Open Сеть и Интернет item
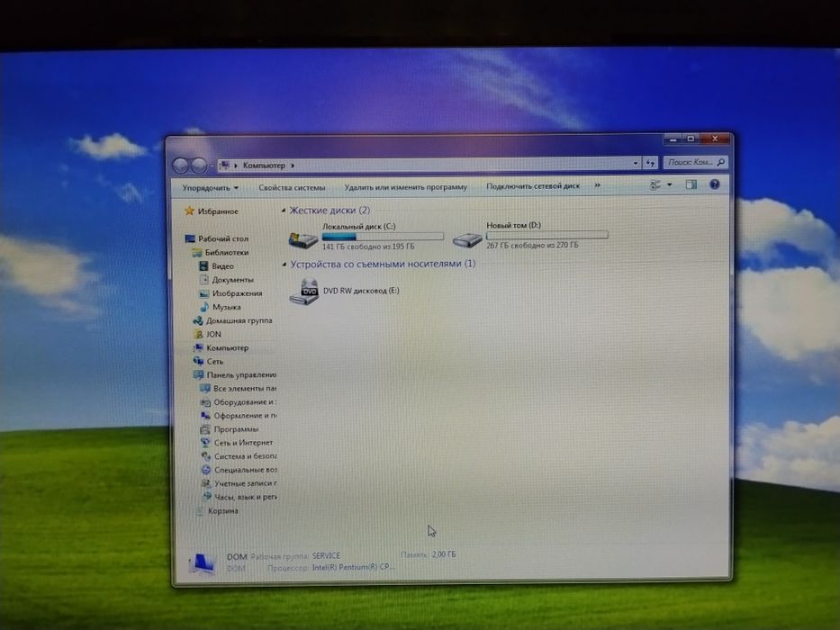Image resolution: width=840 pixels, height=630 pixels. tap(244, 443)
